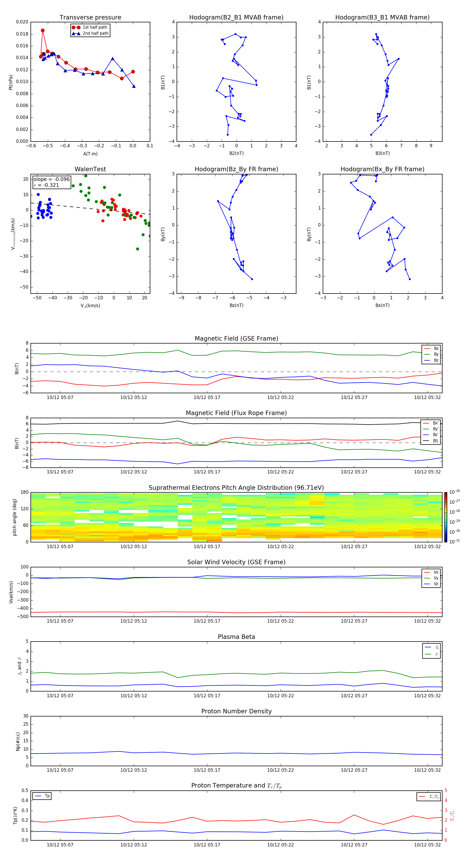
Task: Select the 'Proton Temperature and Te/Tp' title
Action: click(236, 786)
